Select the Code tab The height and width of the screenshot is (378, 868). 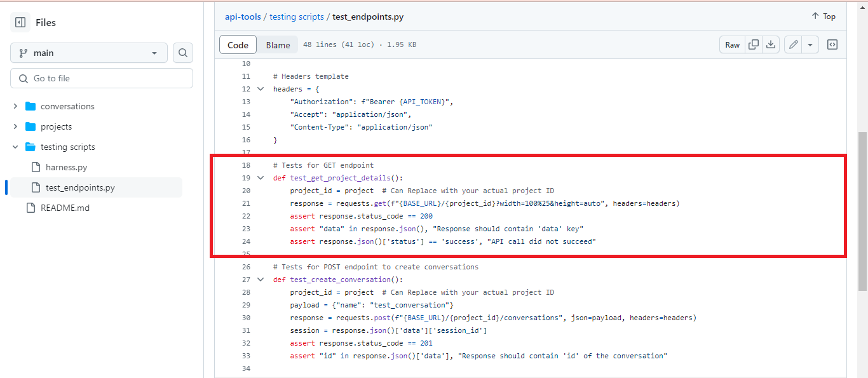(238, 44)
